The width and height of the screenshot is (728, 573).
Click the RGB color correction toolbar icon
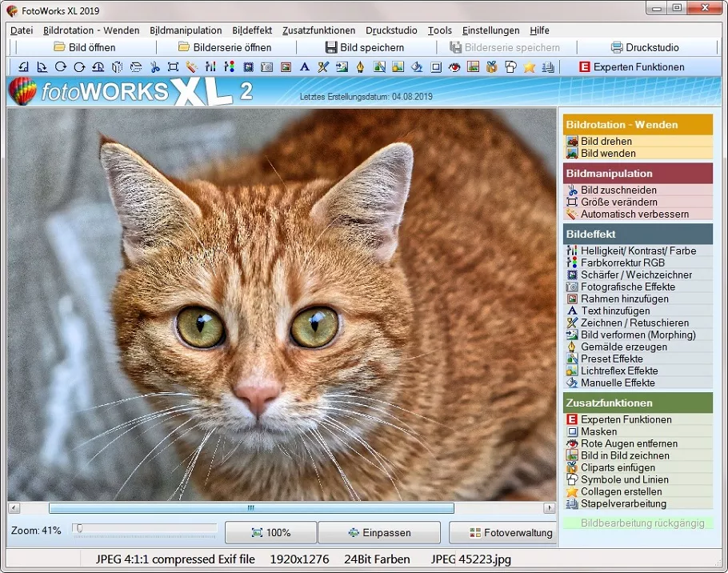(x=229, y=67)
